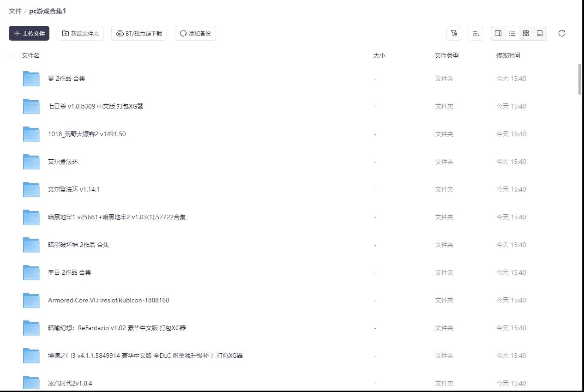Image resolution: width=584 pixels, height=392 pixels.
Task: Click folder icon for 艾尔登法环 v1.14.1
Action: click(x=31, y=189)
